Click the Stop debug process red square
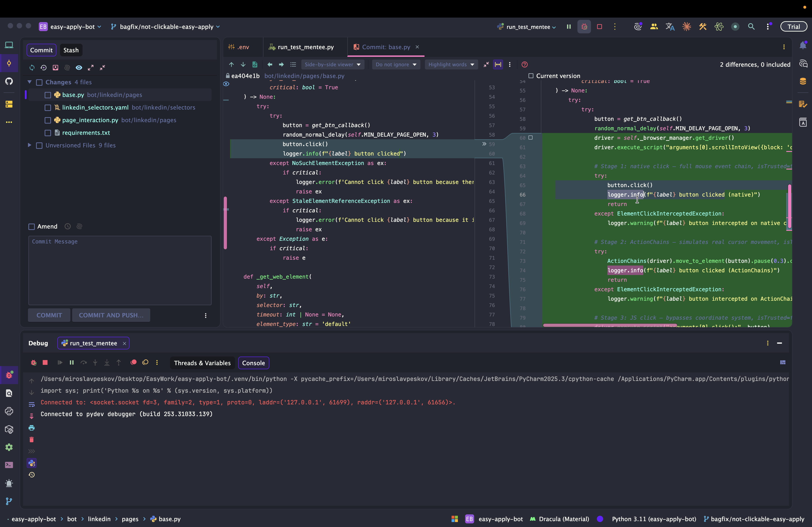812x527 pixels. 45,362
